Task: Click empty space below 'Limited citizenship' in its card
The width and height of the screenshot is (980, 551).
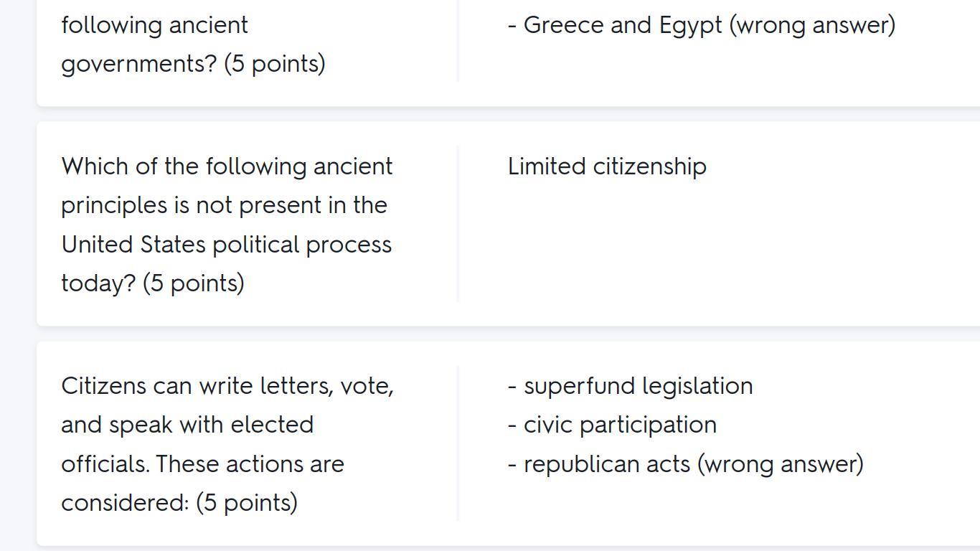Action: click(717, 251)
